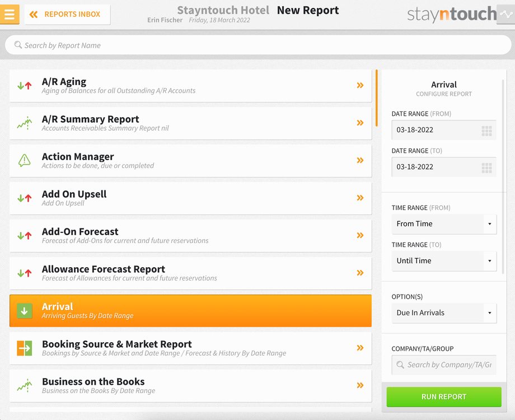Expand the Add-On Forecast chevron
This screenshot has height=420, width=515.
360,235
